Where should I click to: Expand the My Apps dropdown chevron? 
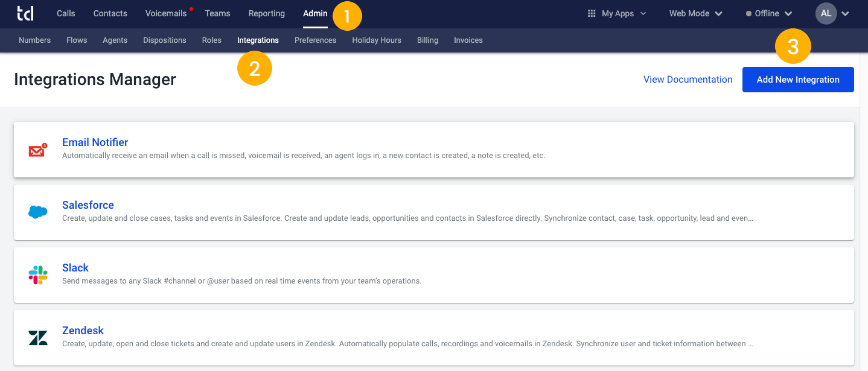643,13
